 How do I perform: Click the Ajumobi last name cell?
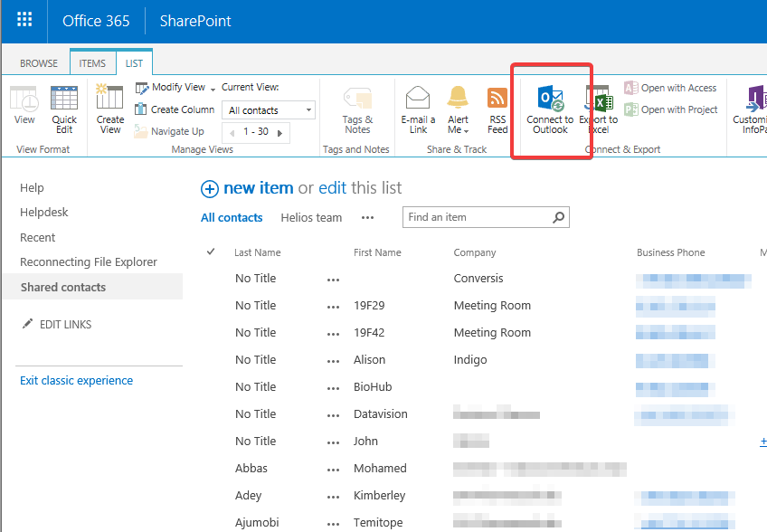pyautogui.click(x=257, y=523)
